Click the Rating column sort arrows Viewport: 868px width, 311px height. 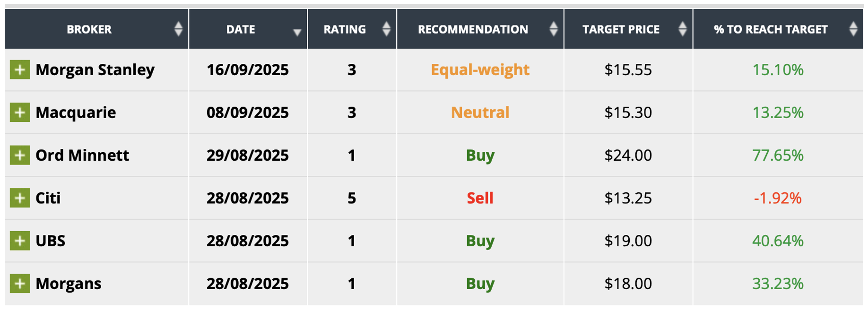point(386,29)
